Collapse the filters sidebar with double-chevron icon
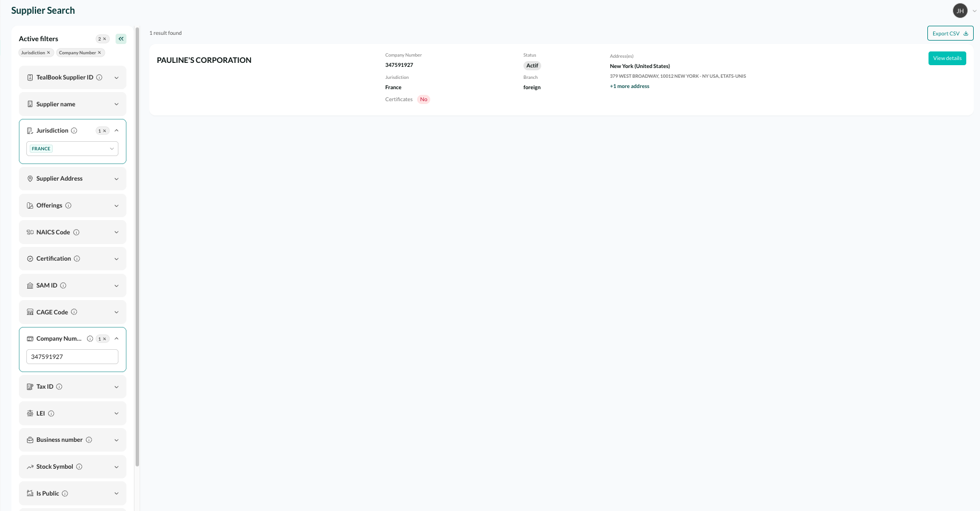Viewport: 980px width, 511px height. [x=121, y=39]
